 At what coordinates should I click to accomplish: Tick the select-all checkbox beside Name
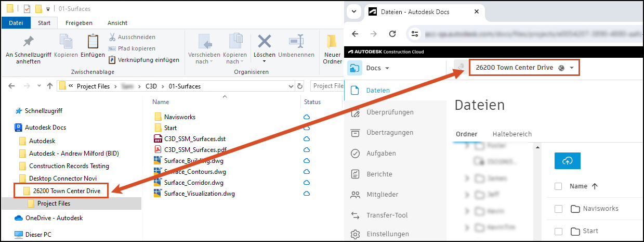click(x=558, y=186)
